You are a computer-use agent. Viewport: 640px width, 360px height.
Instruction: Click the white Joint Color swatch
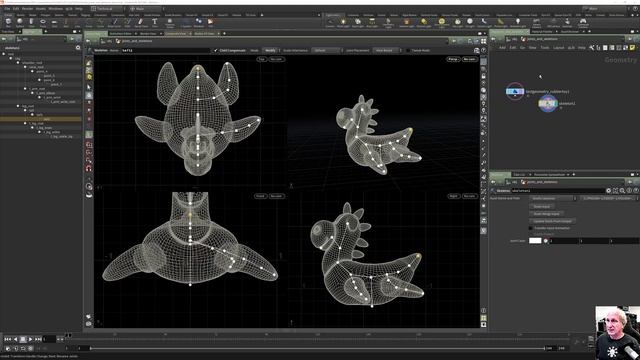coord(535,241)
